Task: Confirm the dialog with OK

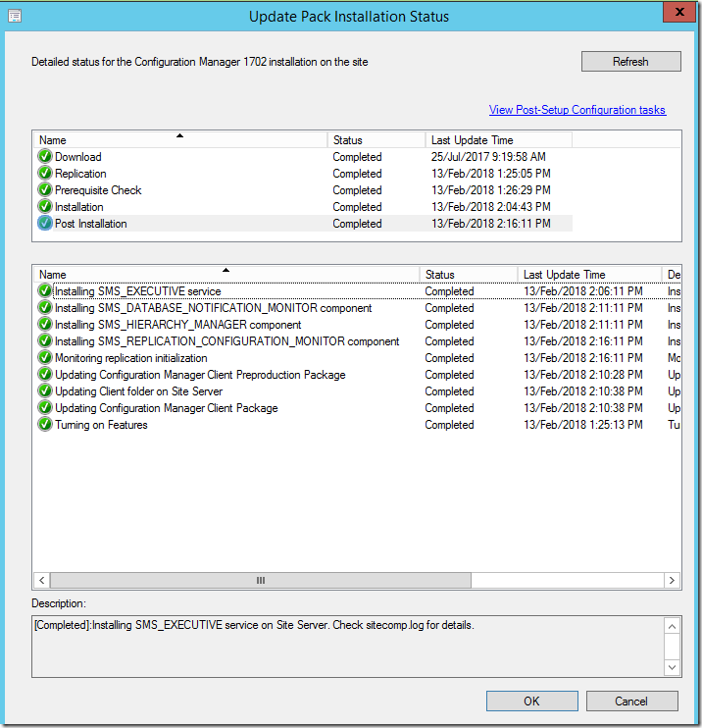Action: point(531,702)
